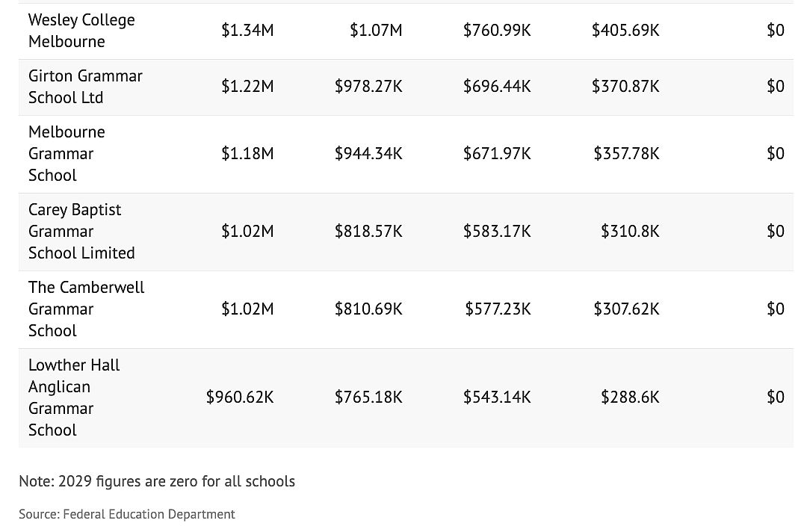Select the $671.97K figure for Melbourne Grammar
The image size is (807, 532).
[497, 153]
